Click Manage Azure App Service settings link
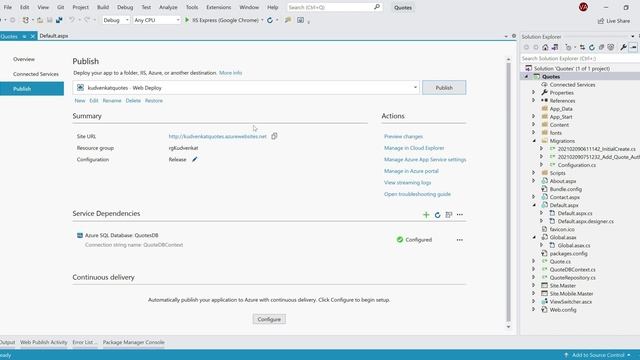The height and width of the screenshot is (360, 640). pyautogui.click(x=425, y=160)
